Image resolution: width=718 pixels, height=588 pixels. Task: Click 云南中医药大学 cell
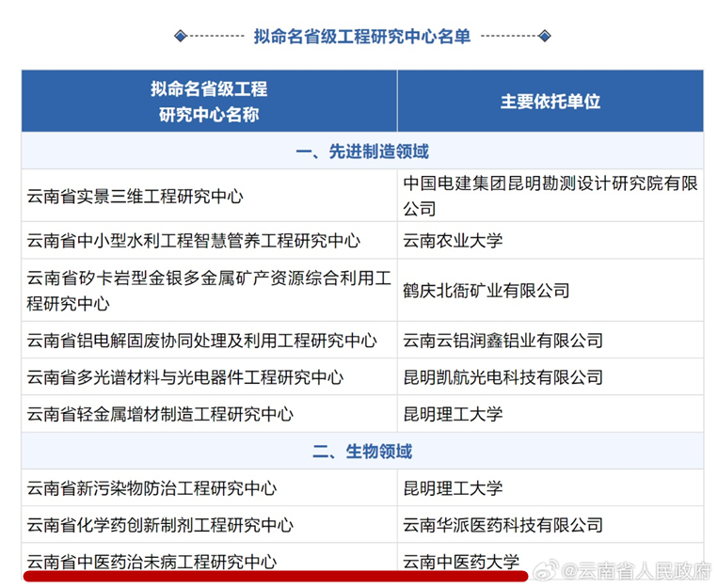point(550,562)
